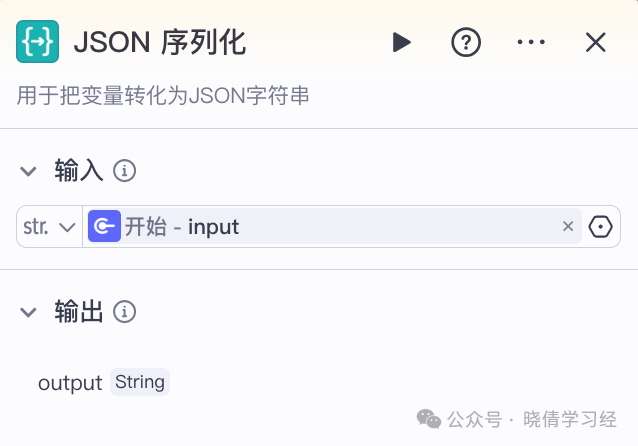This screenshot has height=446, width=638.
Task: Run the JSON 序列化 node test
Action: click(x=402, y=42)
